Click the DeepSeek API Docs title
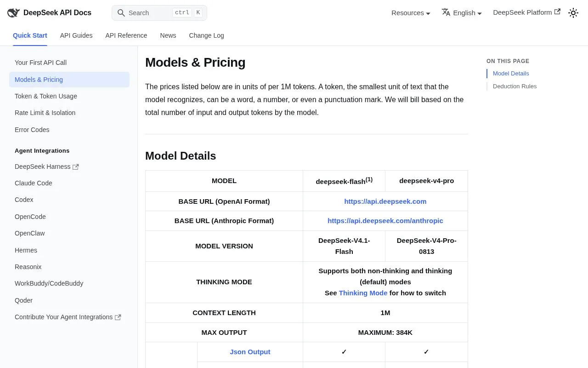This screenshot has height=368, width=588. [x=57, y=13]
